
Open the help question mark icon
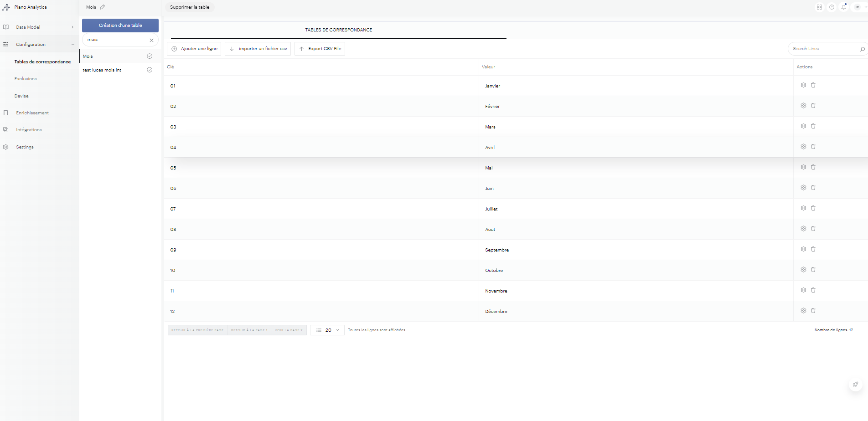(x=832, y=7)
